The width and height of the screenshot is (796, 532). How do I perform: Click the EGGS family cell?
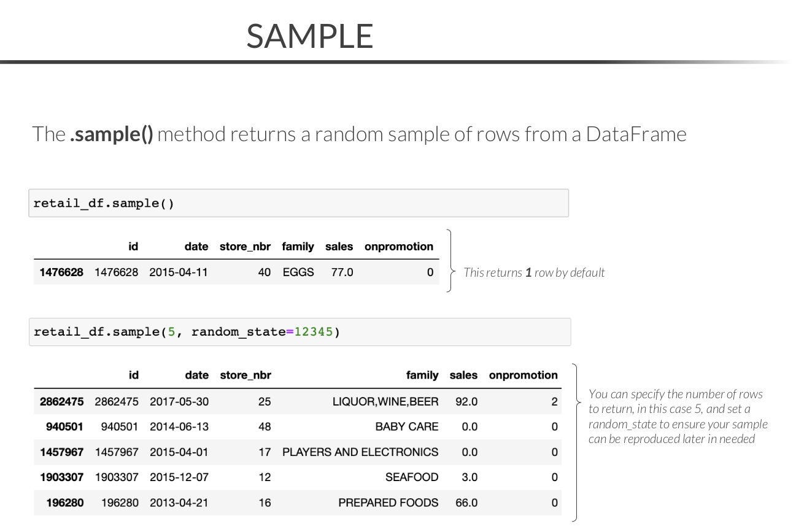tap(298, 272)
